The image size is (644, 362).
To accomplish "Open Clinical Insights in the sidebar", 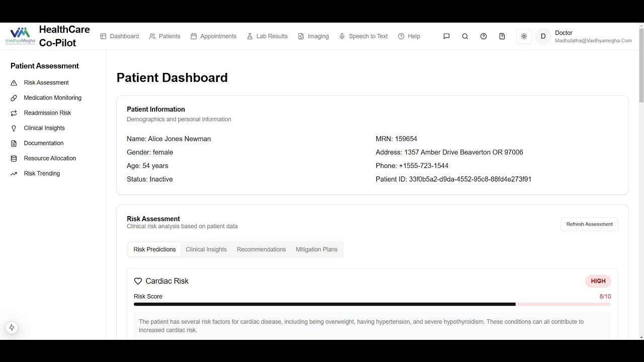I will [x=44, y=128].
